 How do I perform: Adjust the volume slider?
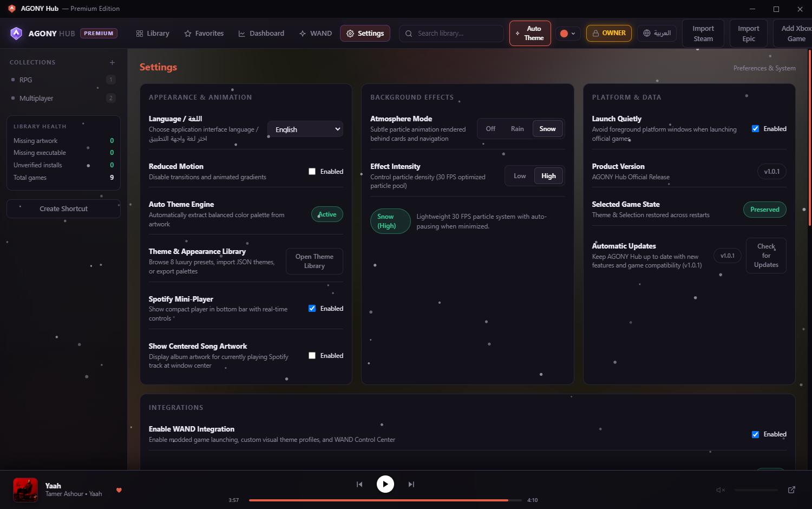[x=756, y=490]
